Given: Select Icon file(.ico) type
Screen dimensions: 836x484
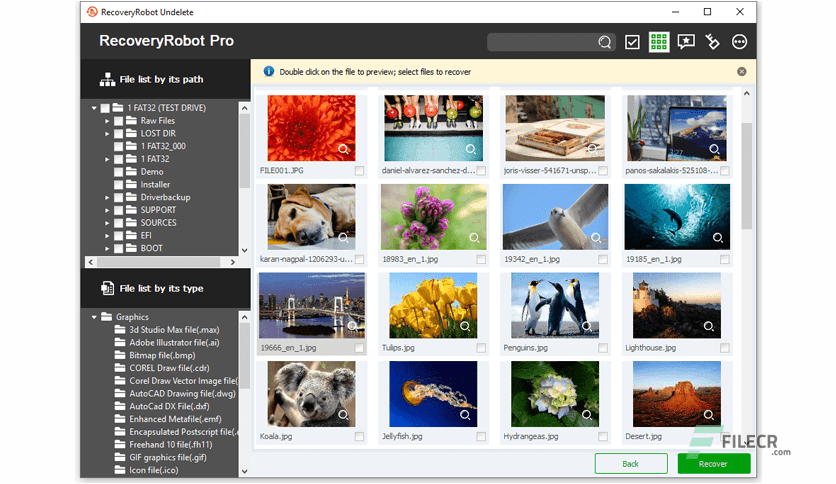Looking at the screenshot, I should [154, 470].
